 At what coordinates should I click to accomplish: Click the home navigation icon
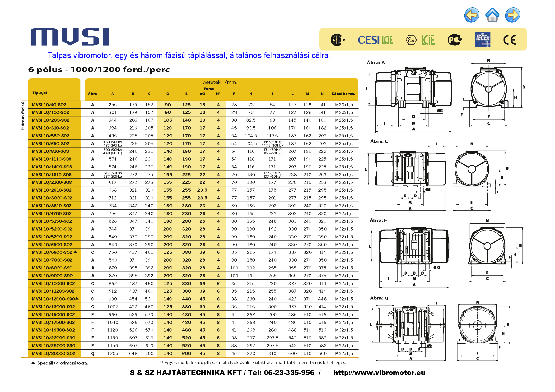[x=492, y=15]
